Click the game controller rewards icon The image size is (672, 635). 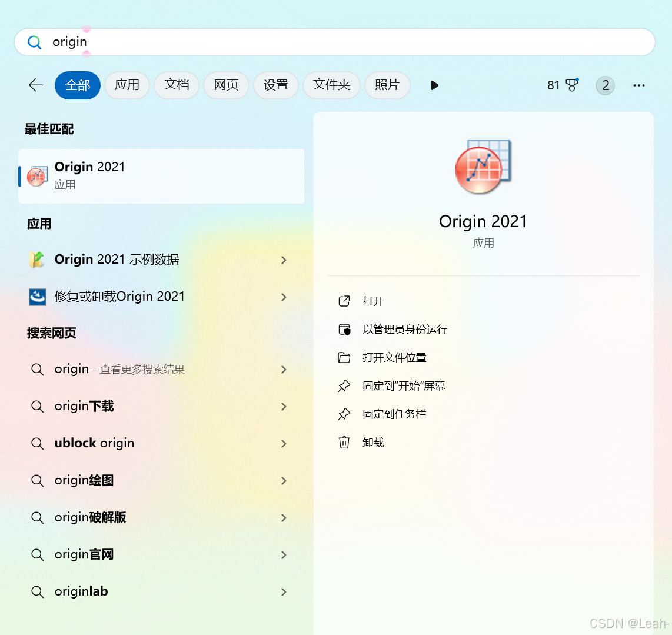click(572, 84)
